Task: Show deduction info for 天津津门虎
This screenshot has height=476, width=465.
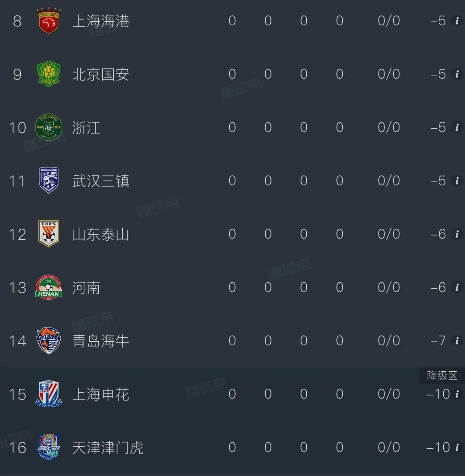Action: pos(457,447)
